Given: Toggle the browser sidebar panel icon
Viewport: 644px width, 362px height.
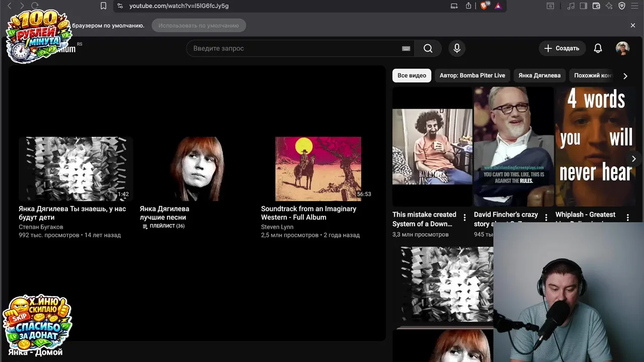Looking at the screenshot, I should (x=583, y=6).
